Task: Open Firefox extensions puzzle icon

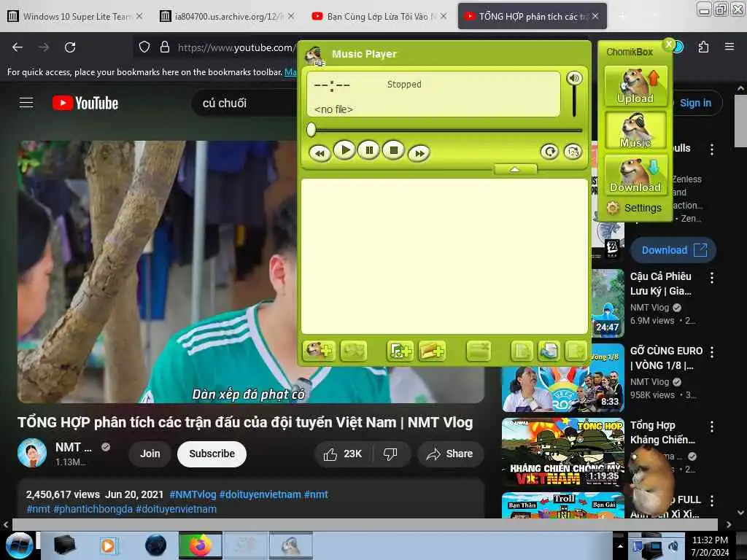Action: [703, 47]
